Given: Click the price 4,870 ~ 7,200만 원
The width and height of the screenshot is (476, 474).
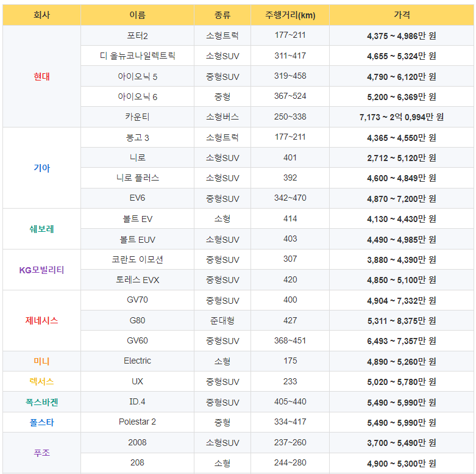Looking at the screenshot, I should click(402, 199).
